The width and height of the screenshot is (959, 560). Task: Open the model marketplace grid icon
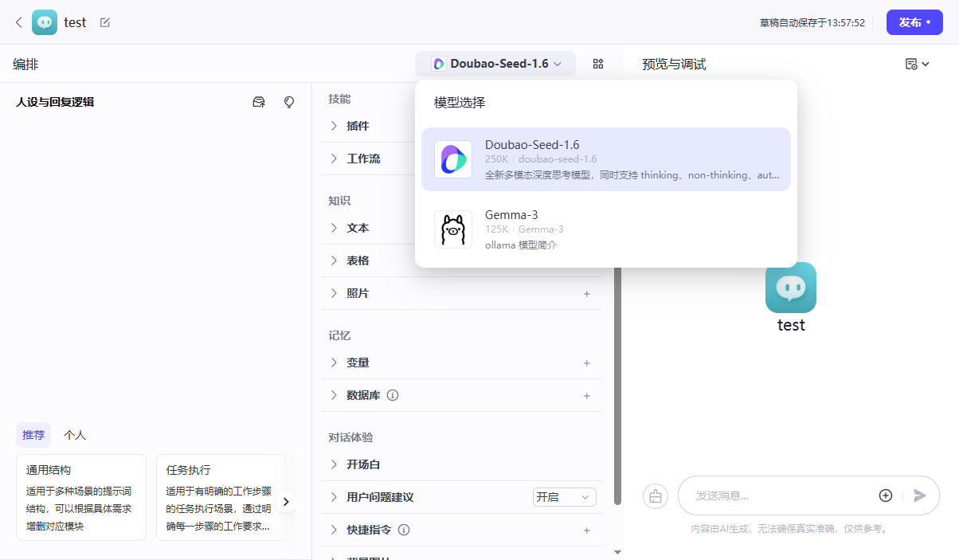click(x=597, y=63)
